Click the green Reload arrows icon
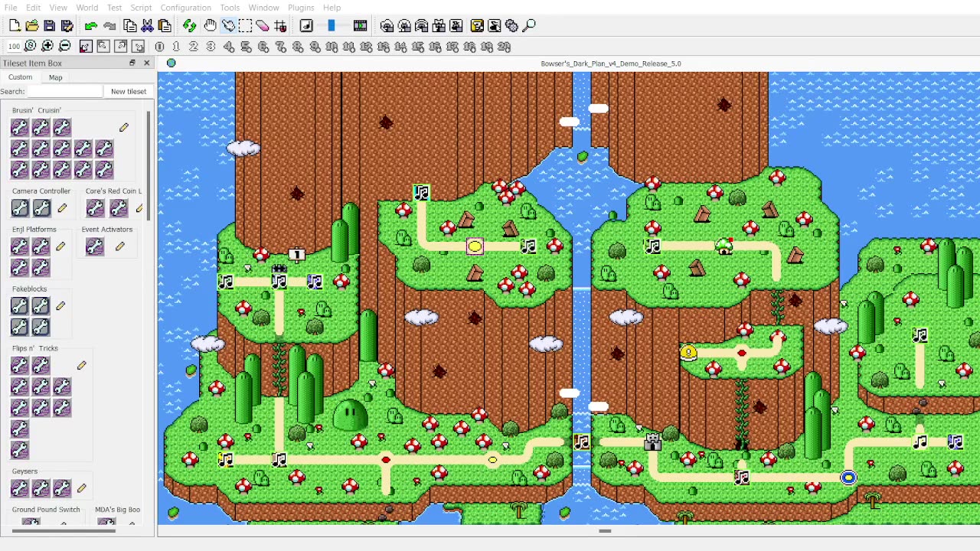The width and height of the screenshot is (980, 551). [189, 26]
